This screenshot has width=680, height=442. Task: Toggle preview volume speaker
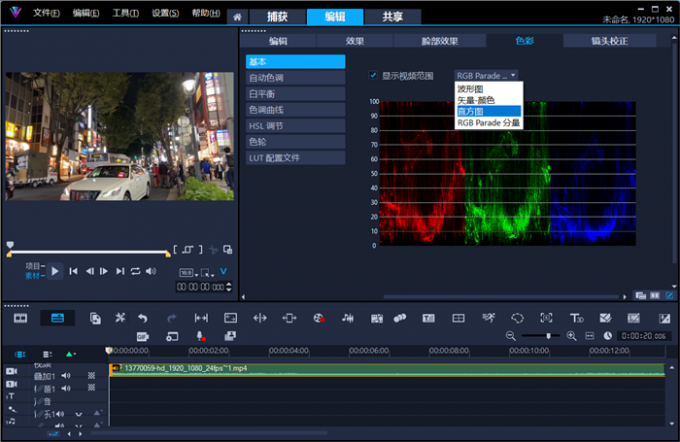pos(151,272)
